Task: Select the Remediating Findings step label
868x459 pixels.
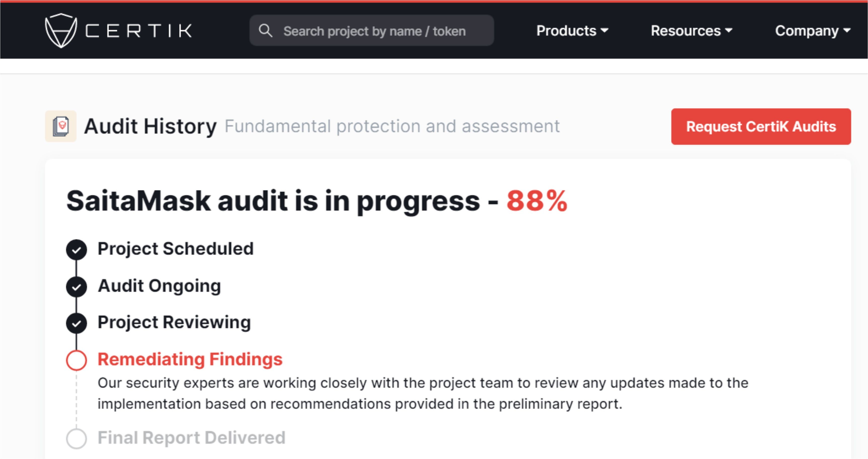Action: pyautogui.click(x=190, y=359)
